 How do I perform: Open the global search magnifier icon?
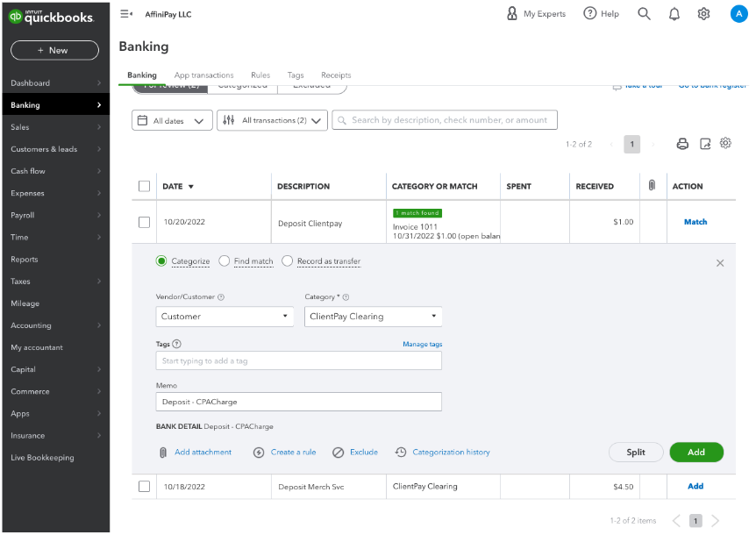(x=644, y=13)
